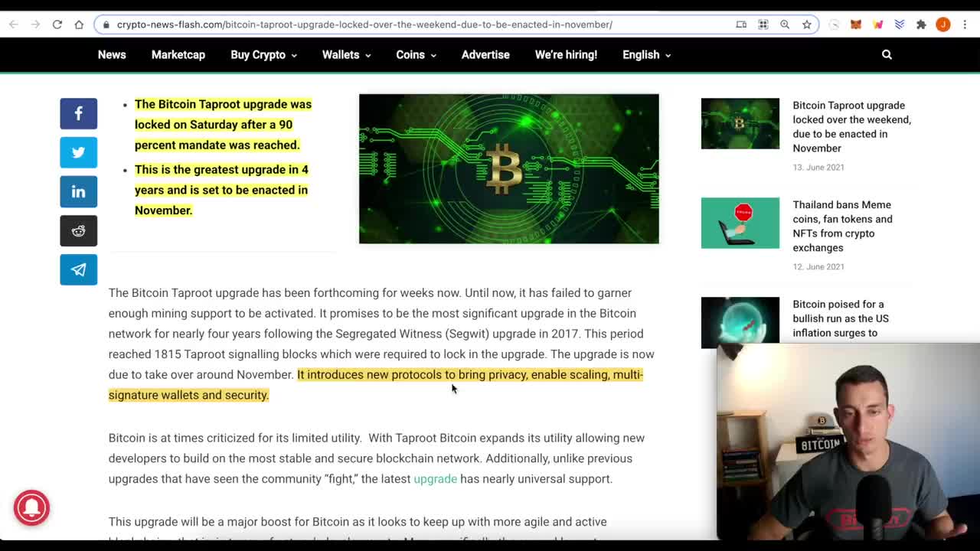
Task: Go forward with browser forward arrow
Action: 35,24
